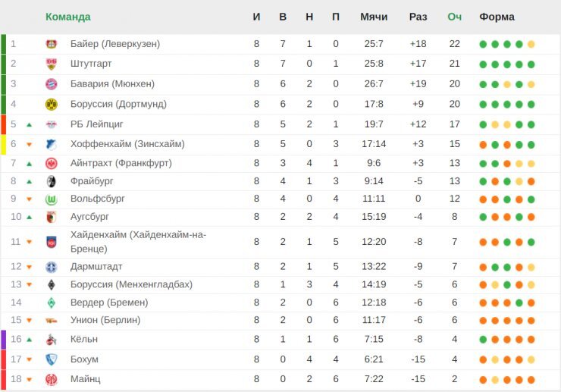Open the РБ Лейпциг team link
Screen dimensions: 561x392
click(96, 124)
